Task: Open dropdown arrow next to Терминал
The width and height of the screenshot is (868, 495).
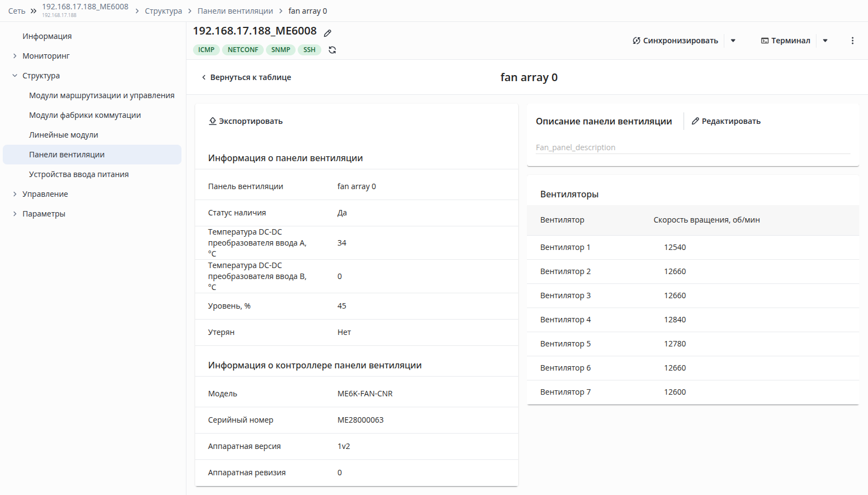Action: tap(825, 41)
